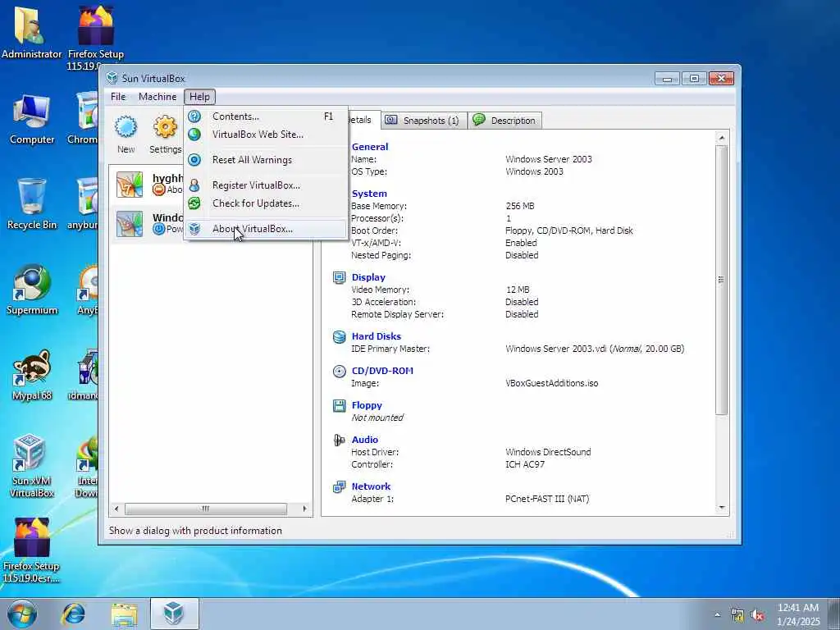The width and height of the screenshot is (840, 630).
Task: Switch to the Snapshots (1) tab
Action: (x=424, y=121)
